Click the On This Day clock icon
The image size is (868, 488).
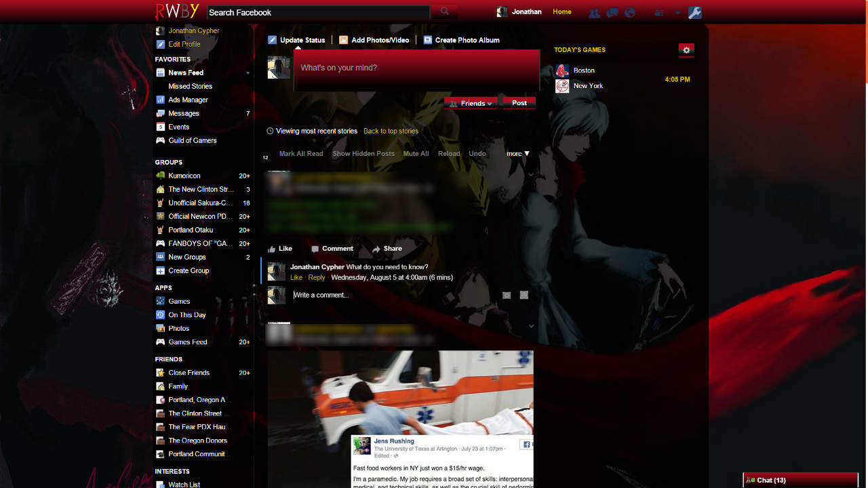(x=160, y=315)
